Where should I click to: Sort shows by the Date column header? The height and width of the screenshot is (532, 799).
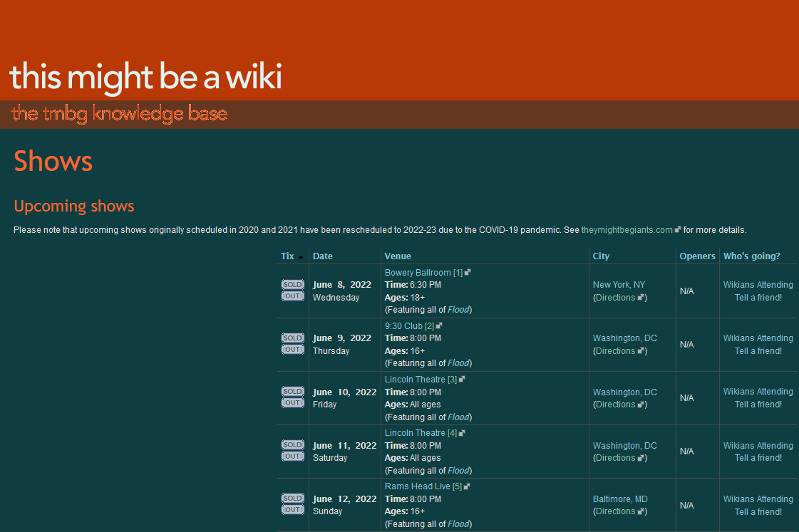[x=322, y=256]
